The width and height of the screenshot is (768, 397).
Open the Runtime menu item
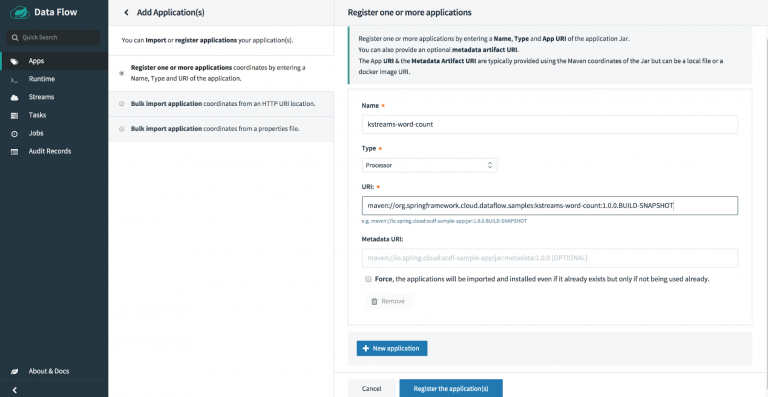54,79
